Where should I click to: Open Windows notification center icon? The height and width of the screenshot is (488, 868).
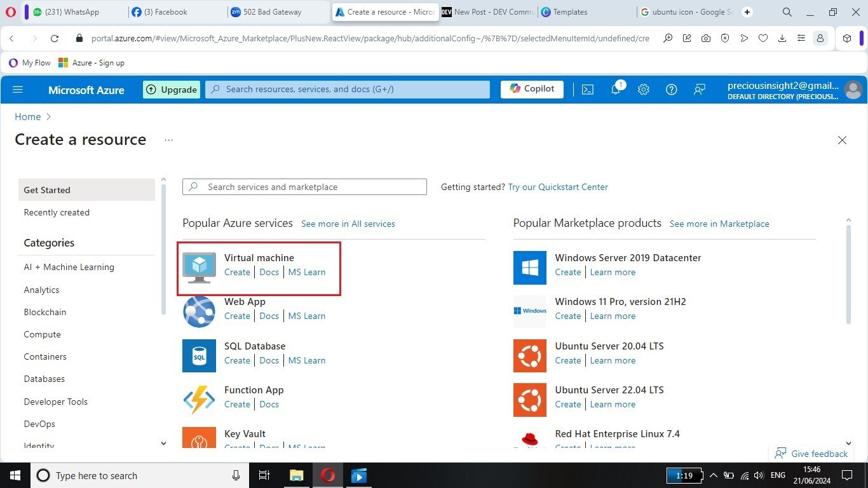846,475
